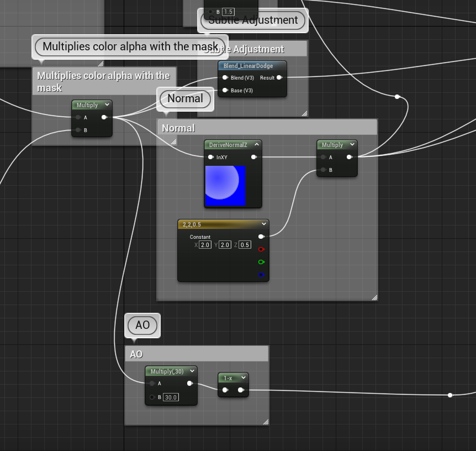The height and width of the screenshot is (451, 476).
Task: Toggle the 2,2,0.5 constant node chevron
Action: pos(264,224)
